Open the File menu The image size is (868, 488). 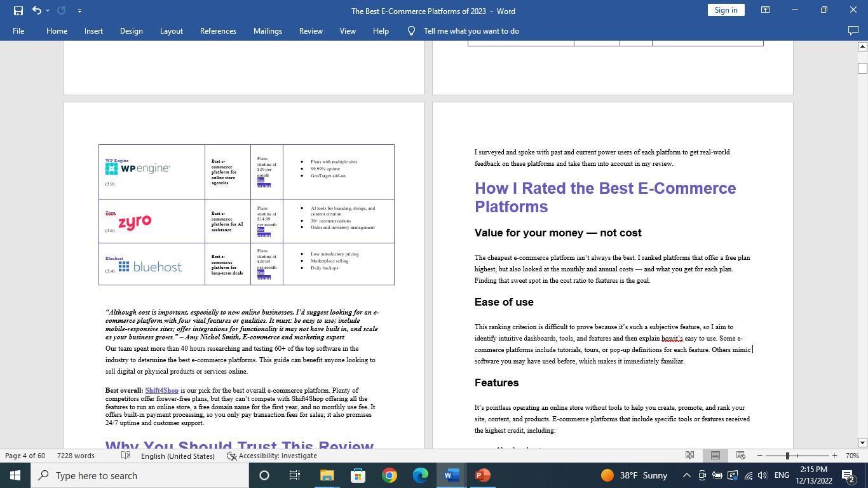click(x=18, y=30)
